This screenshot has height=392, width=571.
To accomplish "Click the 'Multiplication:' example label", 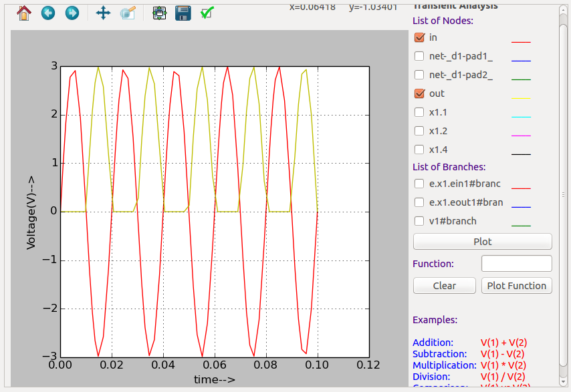I will click(444, 365).
